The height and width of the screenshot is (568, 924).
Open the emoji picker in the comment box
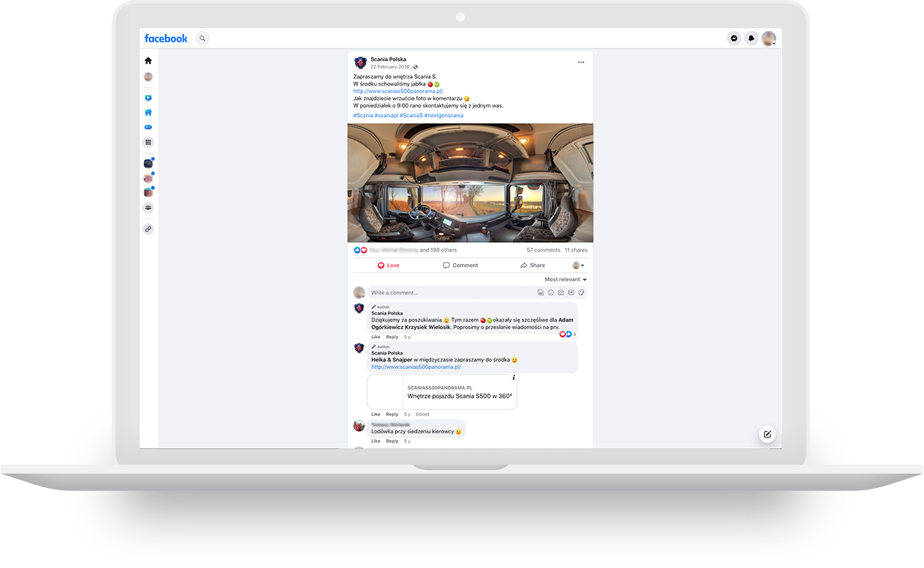551,293
